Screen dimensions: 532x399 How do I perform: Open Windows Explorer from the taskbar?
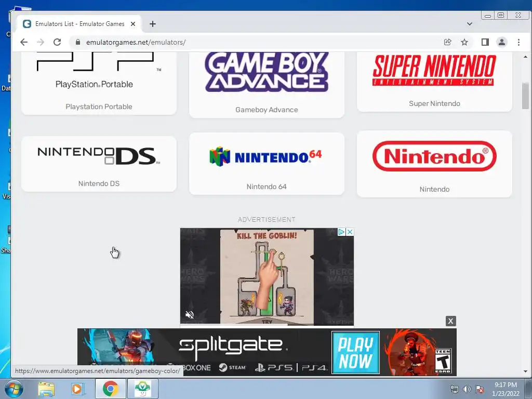click(46, 389)
